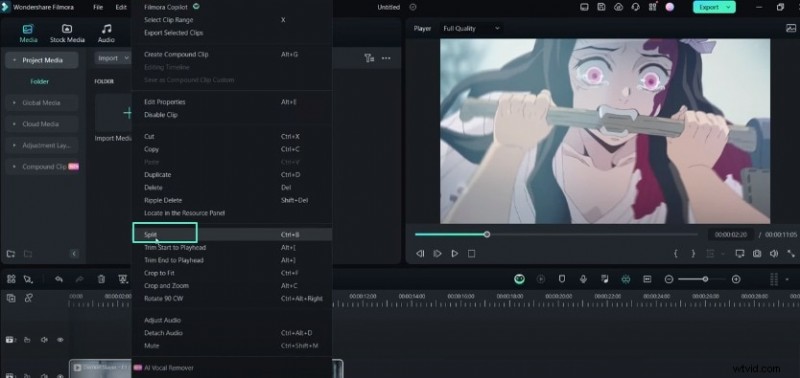Play the video preview

[455, 254]
